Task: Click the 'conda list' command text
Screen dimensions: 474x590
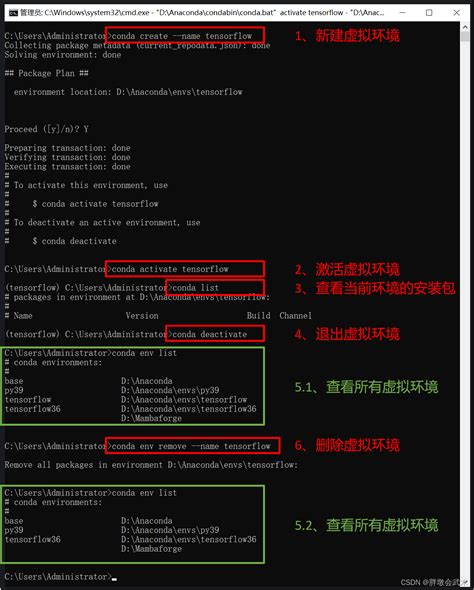Action: pyautogui.click(x=195, y=288)
